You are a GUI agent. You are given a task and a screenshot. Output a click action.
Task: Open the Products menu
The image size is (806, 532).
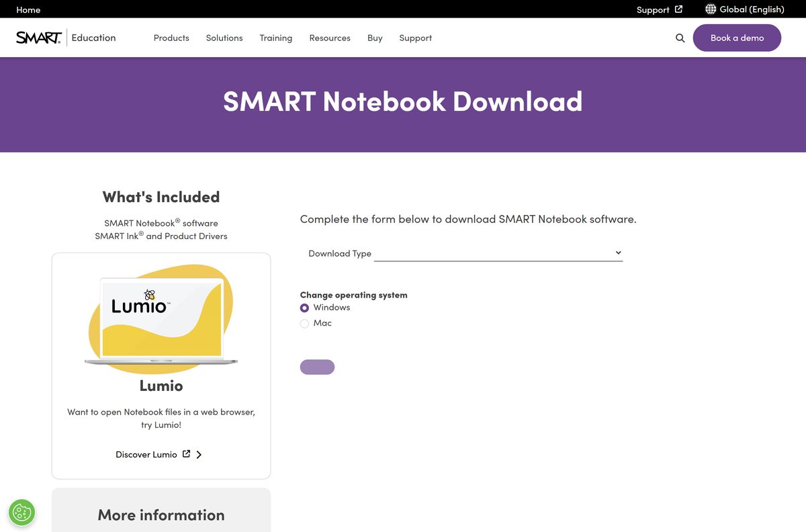click(171, 38)
